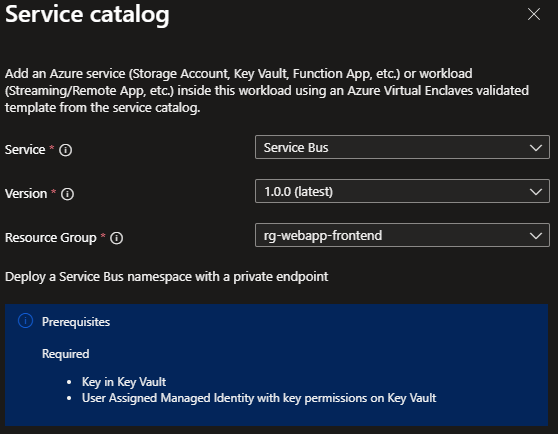Click 'User Assigned Managed Identity' bullet text
This screenshot has height=434, width=558.
pos(259,398)
